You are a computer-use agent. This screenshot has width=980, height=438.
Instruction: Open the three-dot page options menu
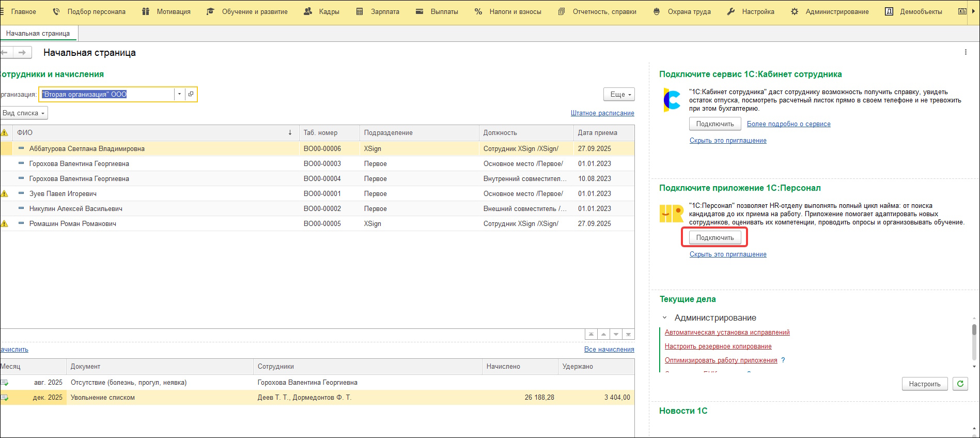(x=966, y=52)
